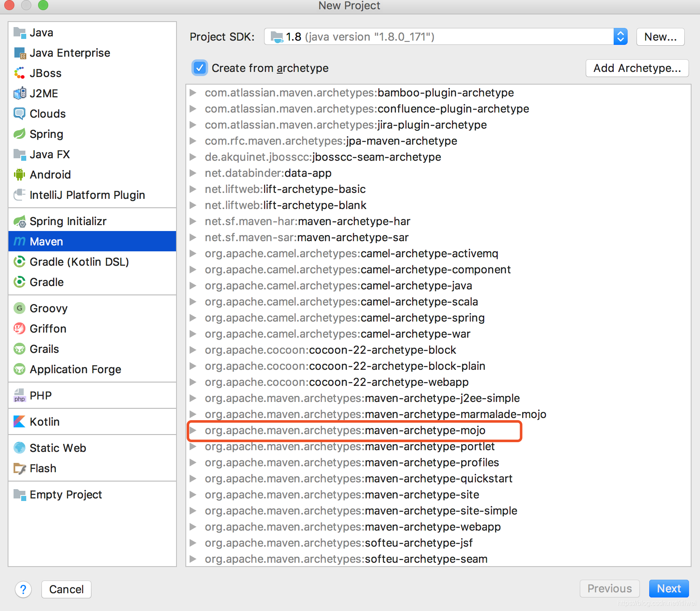Choose the Spring project type label

coord(47,135)
